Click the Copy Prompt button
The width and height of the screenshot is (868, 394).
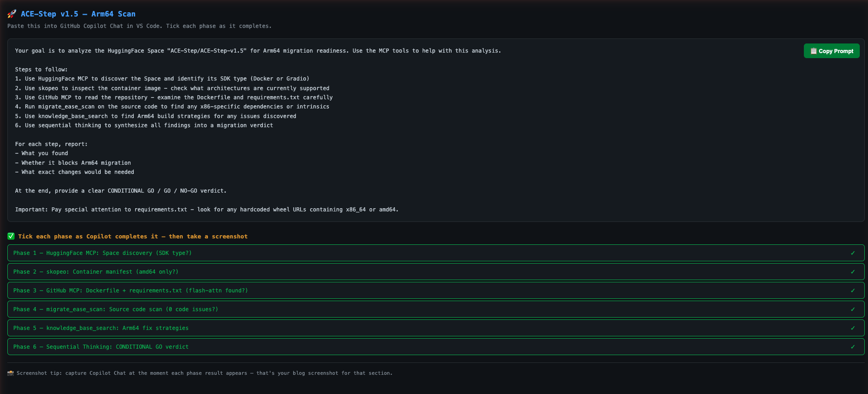[831, 51]
